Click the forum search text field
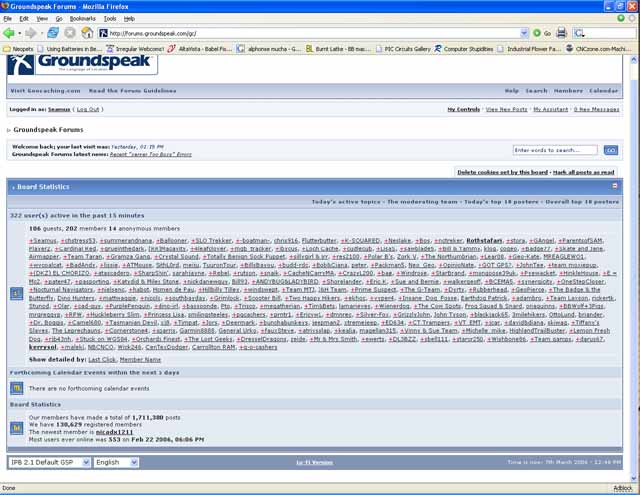The image size is (640, 495). (x=555, y=150)
